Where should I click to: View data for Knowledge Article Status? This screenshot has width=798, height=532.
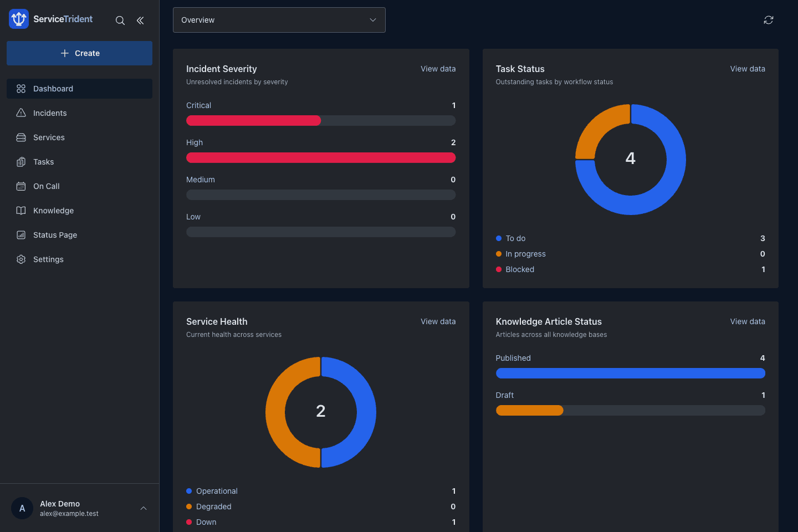(748, 321)
